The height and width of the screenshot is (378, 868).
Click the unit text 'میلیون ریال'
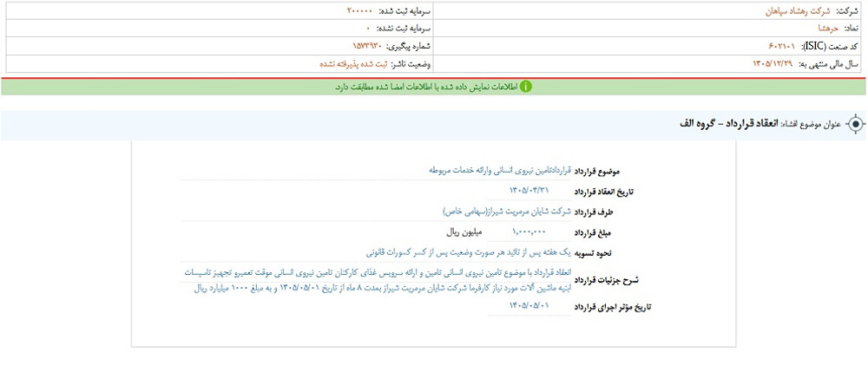click(x=464, y=231)
